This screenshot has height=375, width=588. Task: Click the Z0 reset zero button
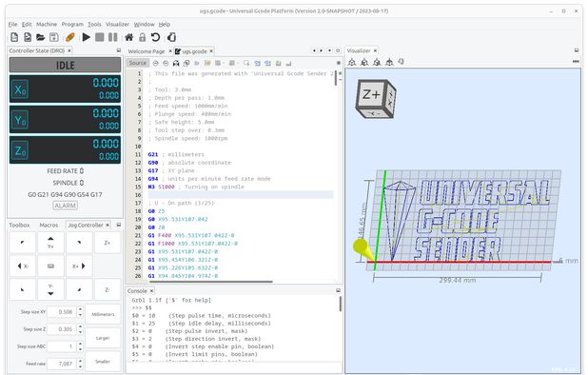coord(20,150)
